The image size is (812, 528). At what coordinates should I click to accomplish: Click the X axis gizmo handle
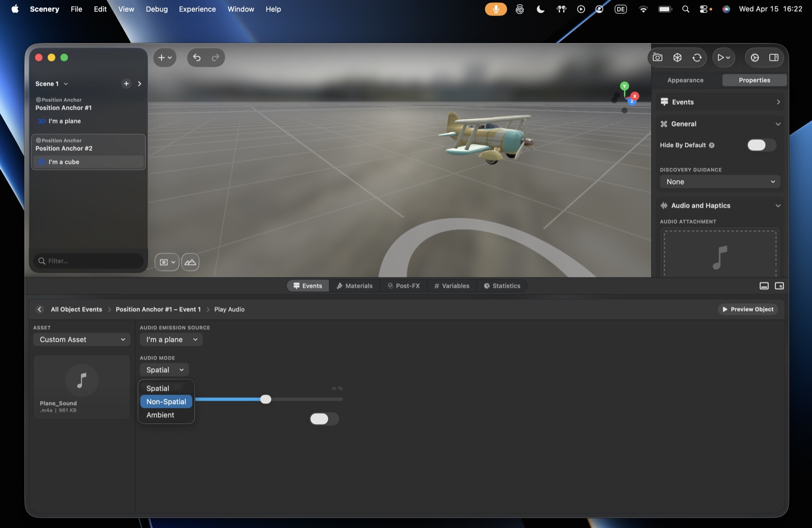(634, 96)
